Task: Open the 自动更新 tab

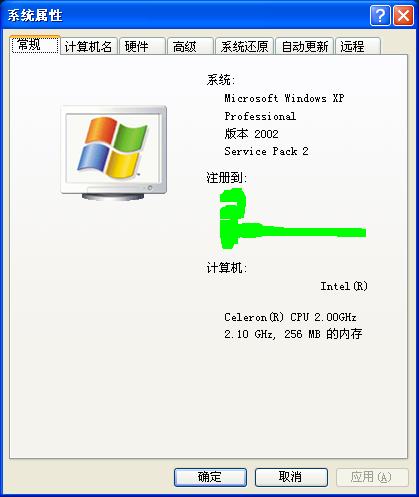Action: click(x=305, y=46)
